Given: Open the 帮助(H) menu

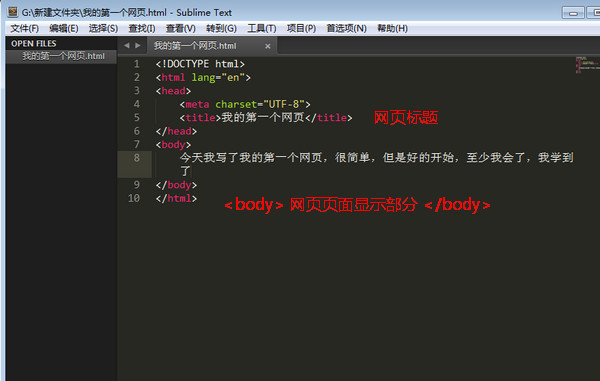Looking at the screenshot, I should 392,28.
